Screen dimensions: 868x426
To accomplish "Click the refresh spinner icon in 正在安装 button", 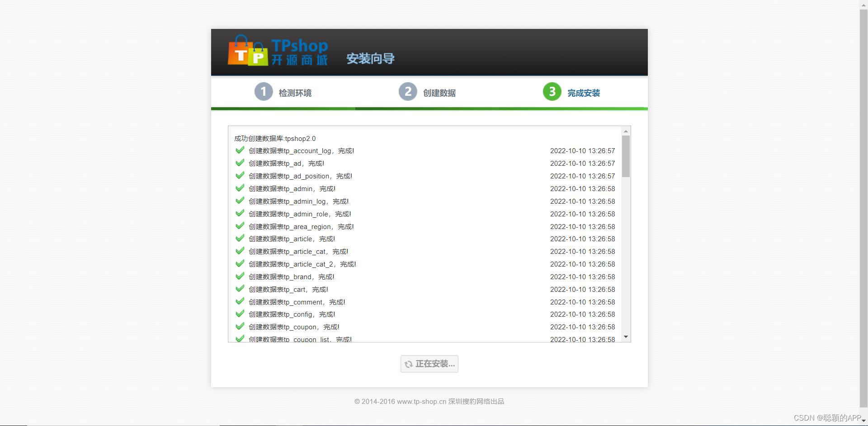I will point(409,364).
